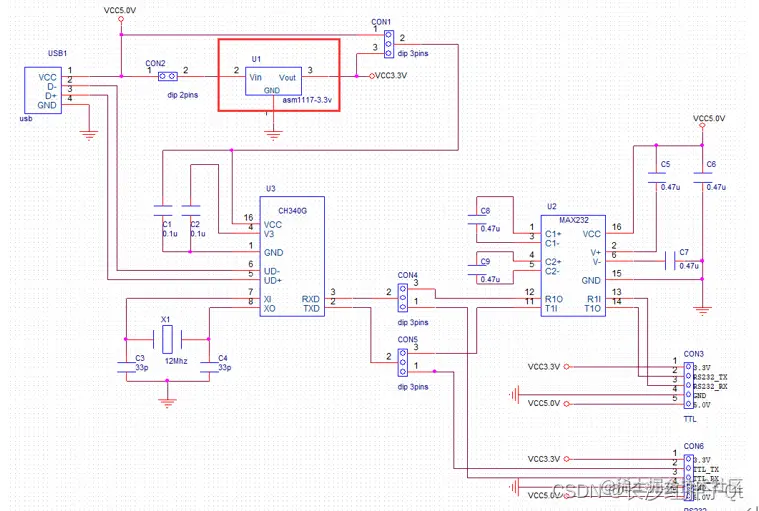This screenshot has width=759, height=511.
Task: Click the "U2" designator text
Action: [552, 207]
